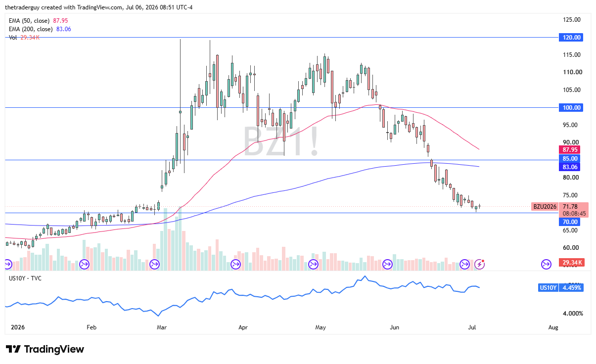Click the Apr label on time axis

pos(242,327)
